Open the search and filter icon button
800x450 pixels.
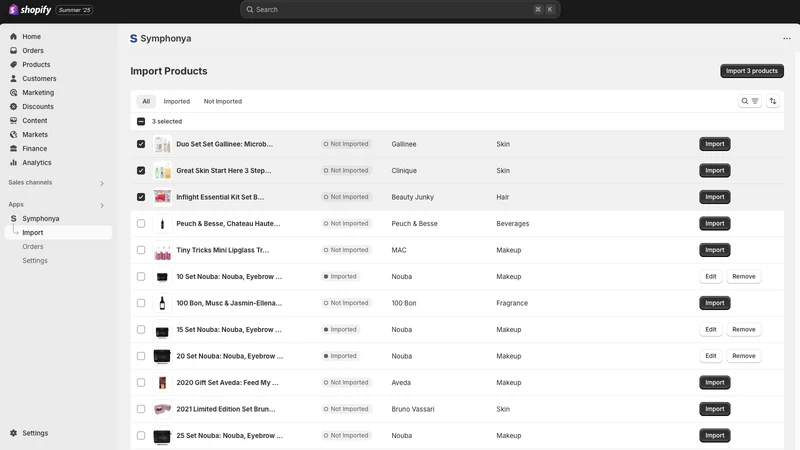(x=749, y=101)
